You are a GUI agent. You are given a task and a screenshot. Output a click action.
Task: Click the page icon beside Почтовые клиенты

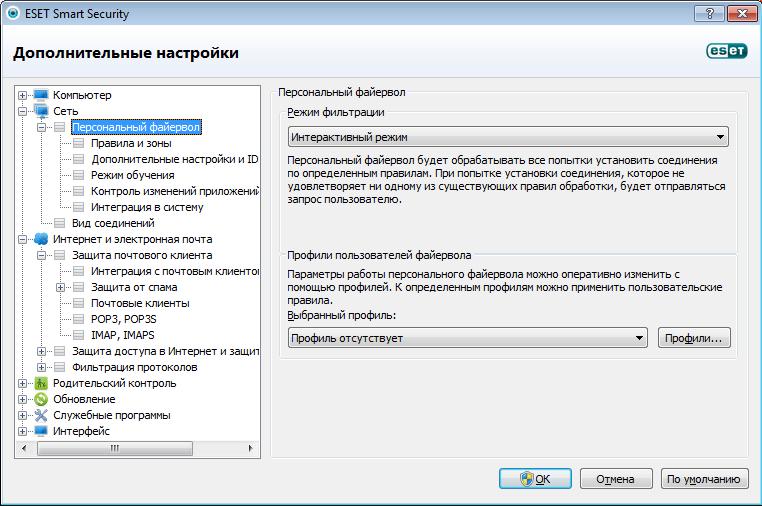[79, 303]
